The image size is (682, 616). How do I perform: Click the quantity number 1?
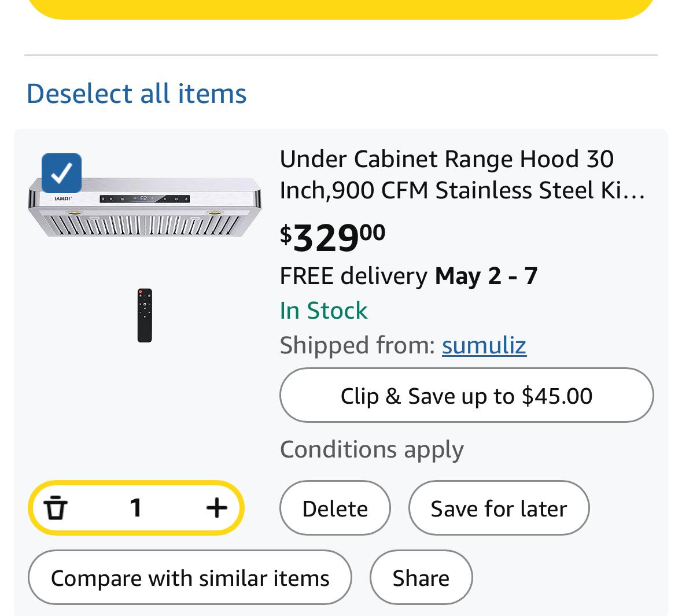pyautogui.click(x=136, y=508)
